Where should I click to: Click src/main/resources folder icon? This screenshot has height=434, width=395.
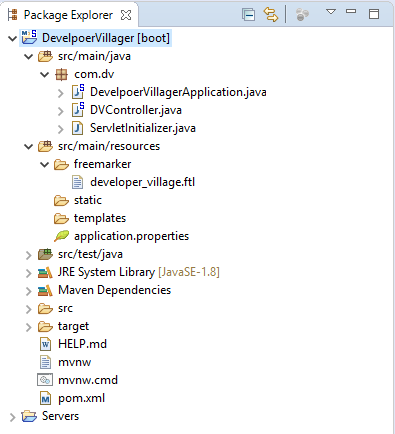pos(45,146)
